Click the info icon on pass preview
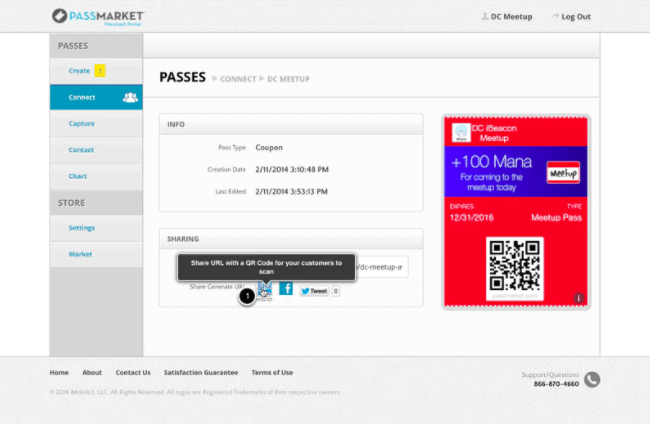 click(579, 298)
